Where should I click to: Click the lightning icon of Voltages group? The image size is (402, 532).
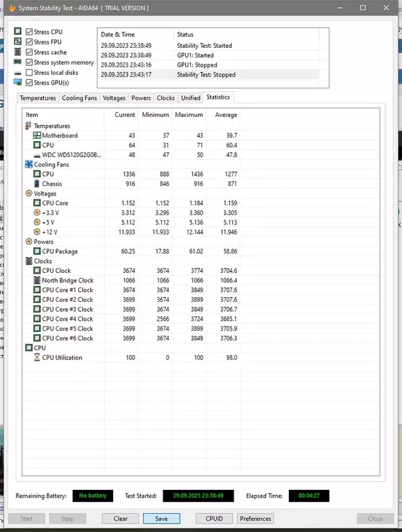point(29,194)
